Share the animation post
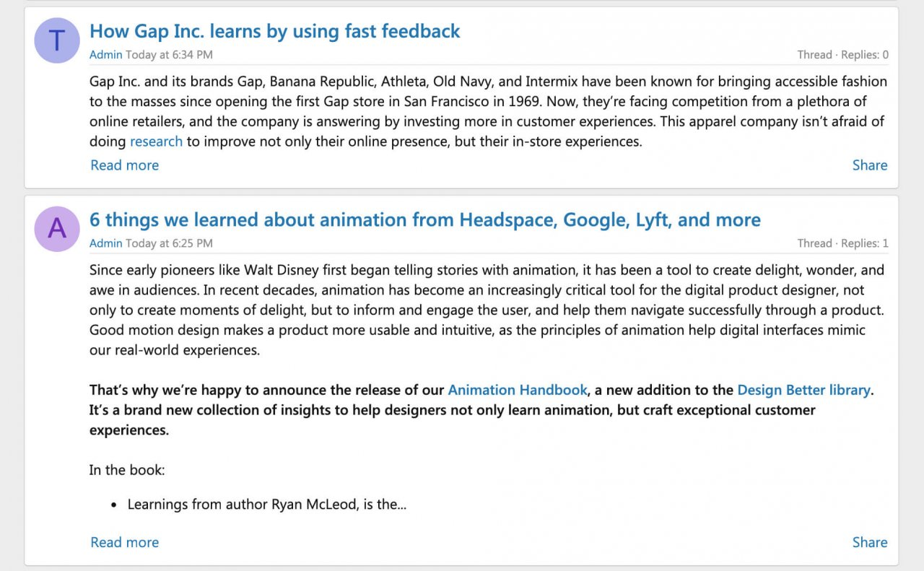924x571 pixels. 869,542
